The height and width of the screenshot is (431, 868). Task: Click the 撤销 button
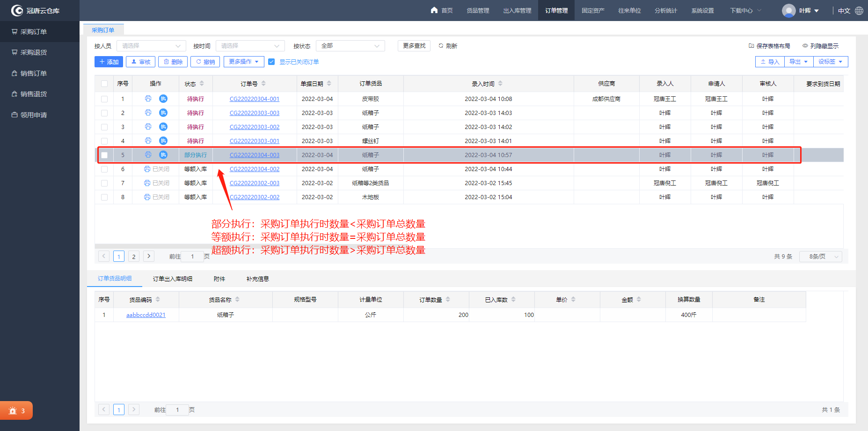[x=205, y=62]
